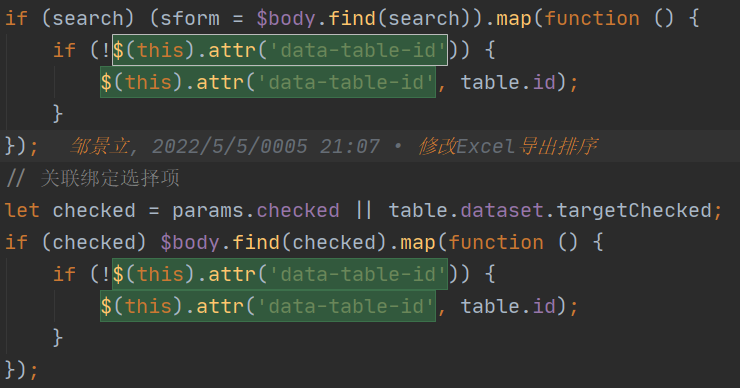740x388 pixels.
Task: Select the let keyword before checked
Action: click(22, 211)
